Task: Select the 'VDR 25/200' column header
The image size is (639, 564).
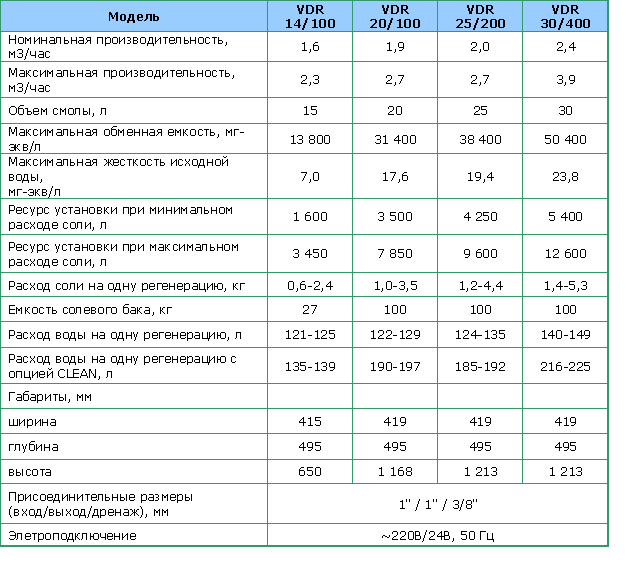Action: (480, 16)
